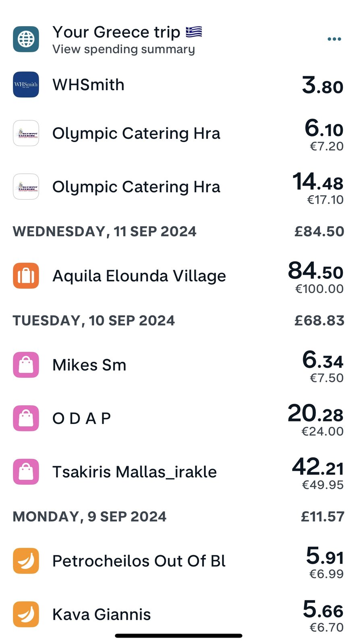Open the three-dot more options menu
Screen dimensions: 357x644
coord(334,39)
